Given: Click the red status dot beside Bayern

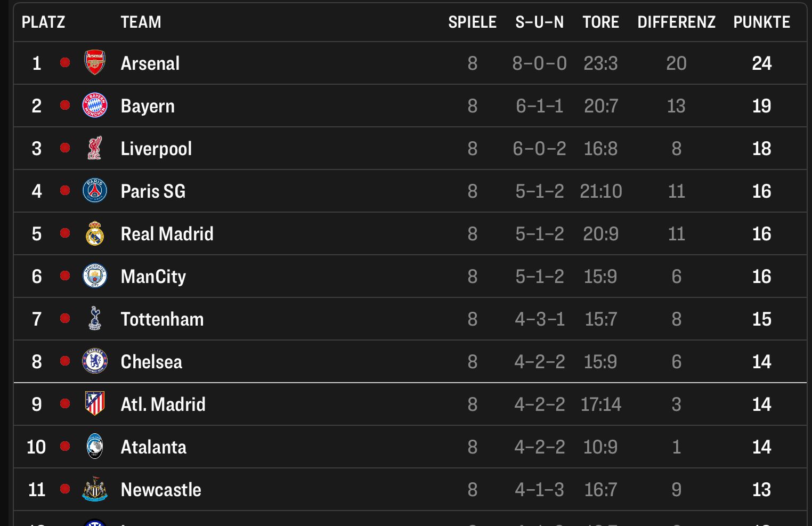Looking at the screenshot, I should [x=65, y=105].
